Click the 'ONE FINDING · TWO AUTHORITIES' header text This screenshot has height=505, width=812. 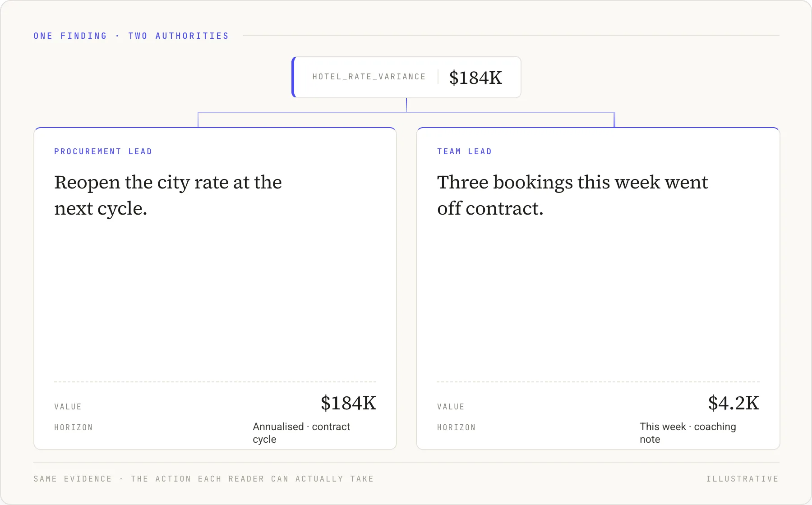[131, 36]
